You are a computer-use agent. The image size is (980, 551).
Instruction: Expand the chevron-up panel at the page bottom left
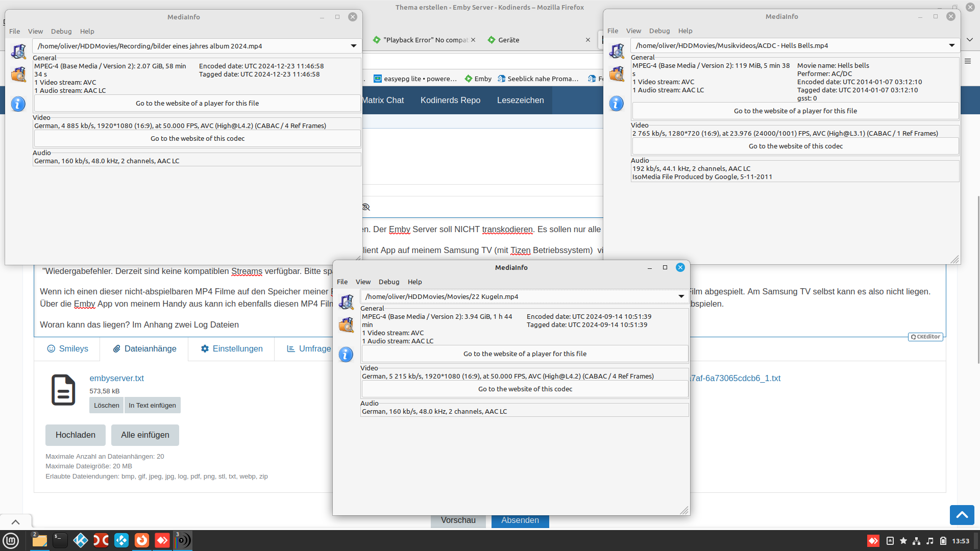[16, 522]
